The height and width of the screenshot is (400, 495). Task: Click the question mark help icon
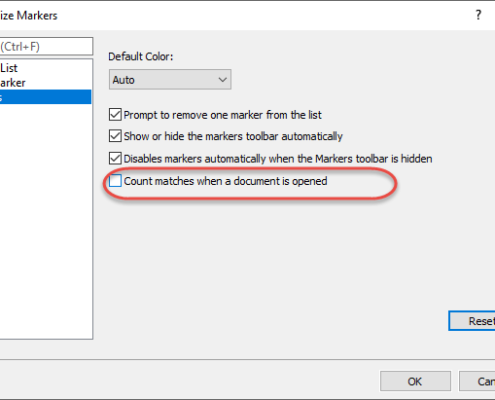478,15
